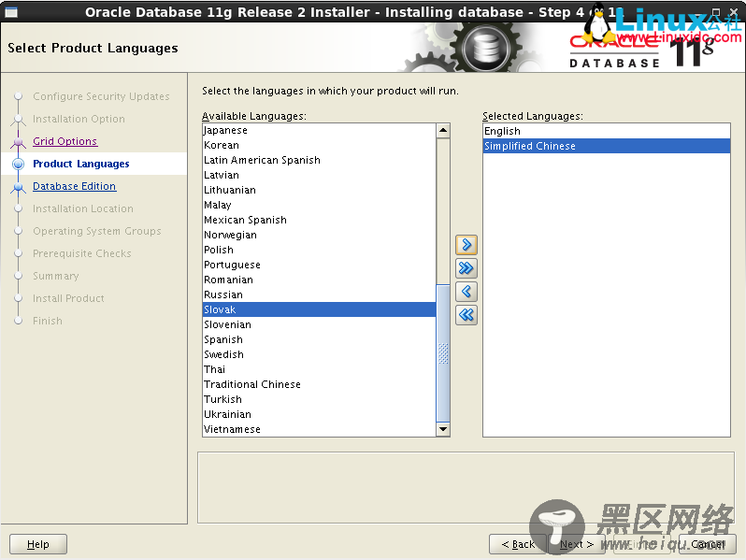Choose the plain Spanish language row

pos(319,339)
